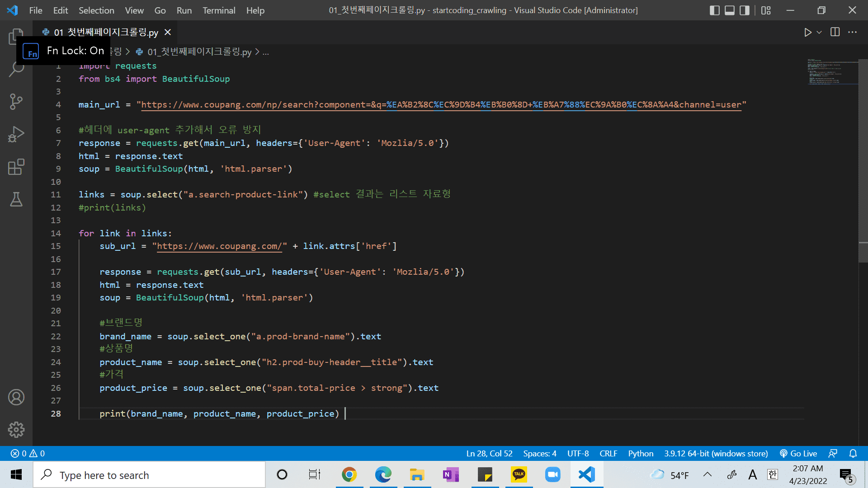
Task: Click the feedback icon in status bar
Action: point(833,453)
